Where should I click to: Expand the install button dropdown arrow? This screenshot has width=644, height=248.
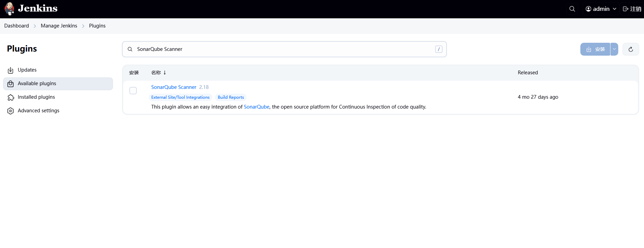(x=614, y=49)
